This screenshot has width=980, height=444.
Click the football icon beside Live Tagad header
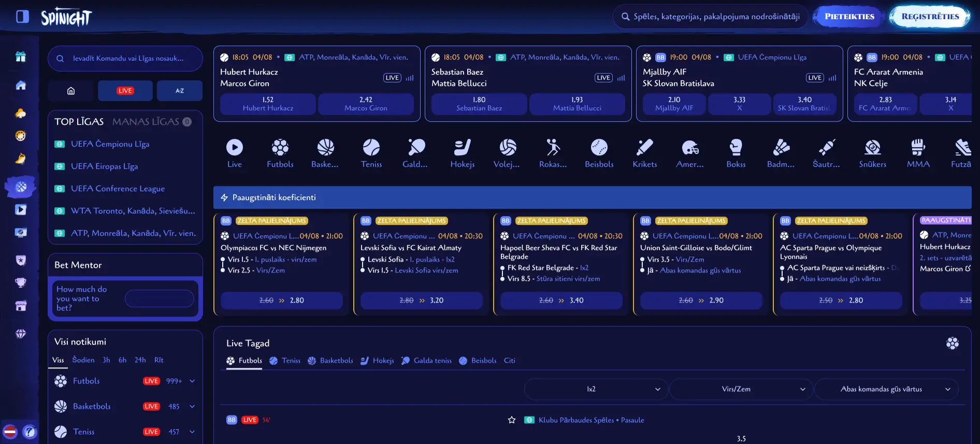point(953,343)
